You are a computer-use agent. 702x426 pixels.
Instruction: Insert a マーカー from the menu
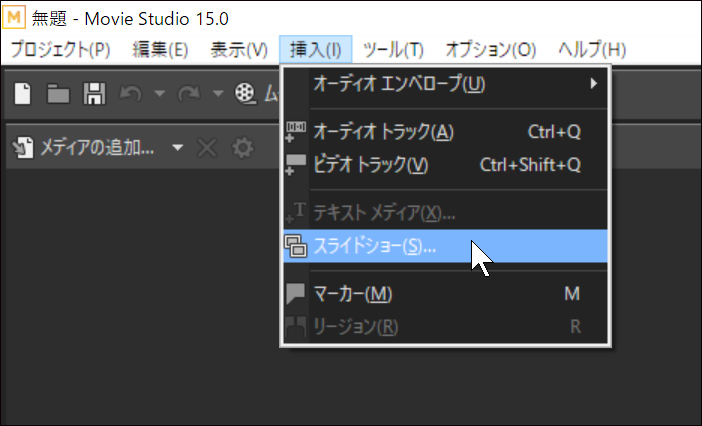(x=445, y=294)
